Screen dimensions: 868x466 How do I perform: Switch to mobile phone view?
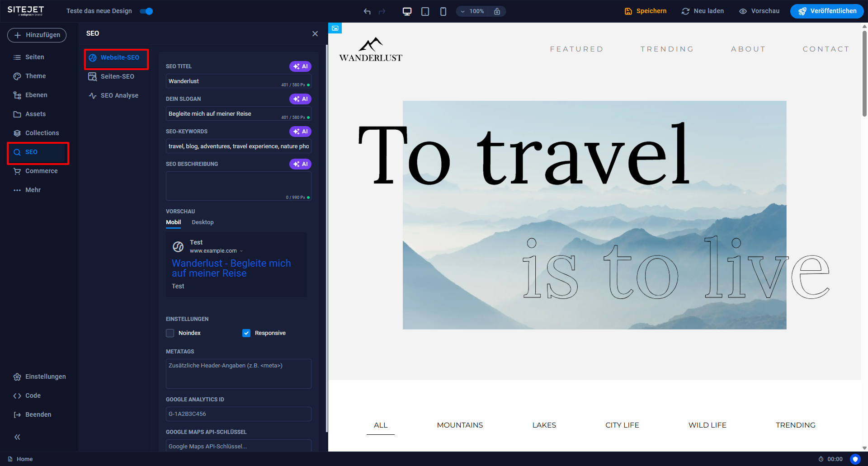point(443,11)
